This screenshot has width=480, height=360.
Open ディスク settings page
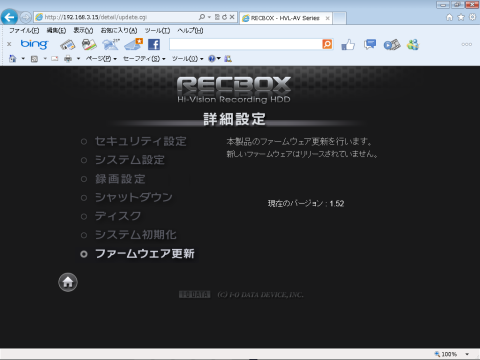coord(118,216)
